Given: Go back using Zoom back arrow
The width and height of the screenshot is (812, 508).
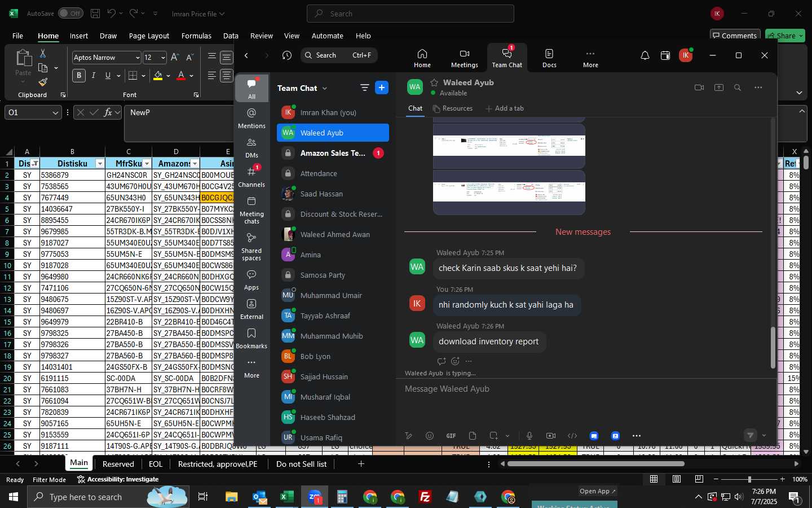Looking at the screenshot, I should [246, 55].
